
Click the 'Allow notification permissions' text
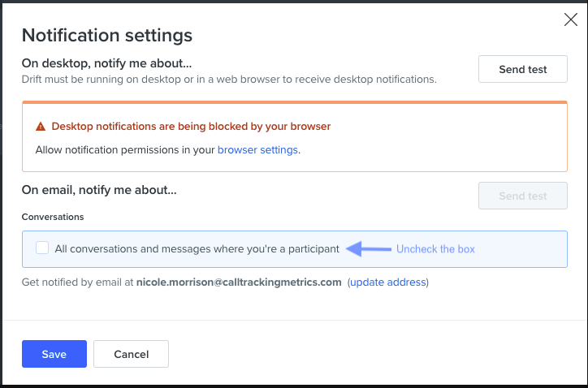pos(125,150)
